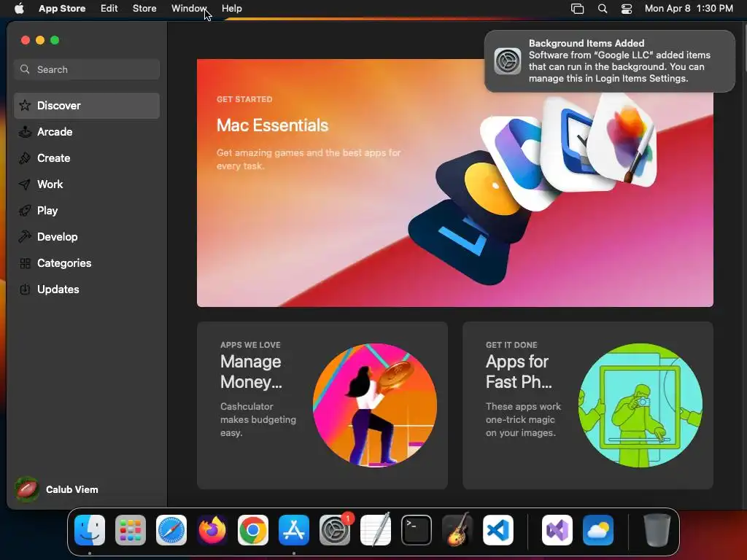Switch to Play section
The width and height of the screenshot is (747, 560).
click(x=87, y=211)
